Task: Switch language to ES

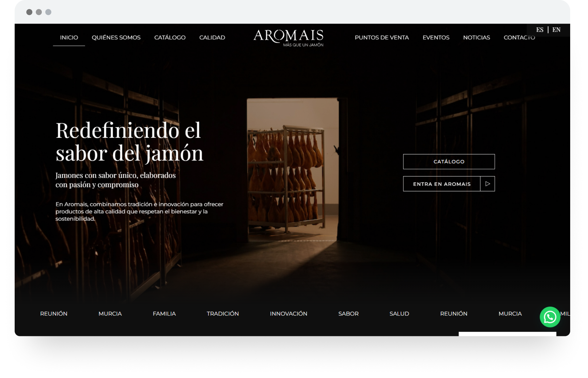Action: 540,30
